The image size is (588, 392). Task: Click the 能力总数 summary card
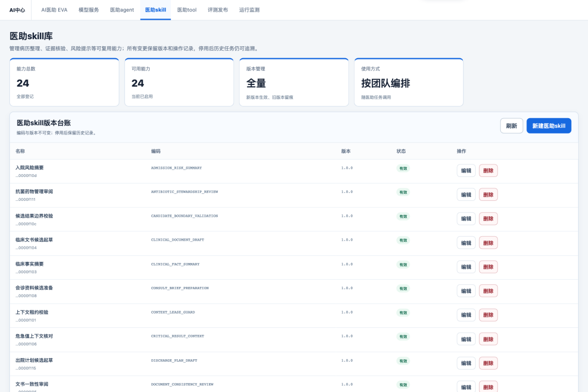[x=64, y=82]
